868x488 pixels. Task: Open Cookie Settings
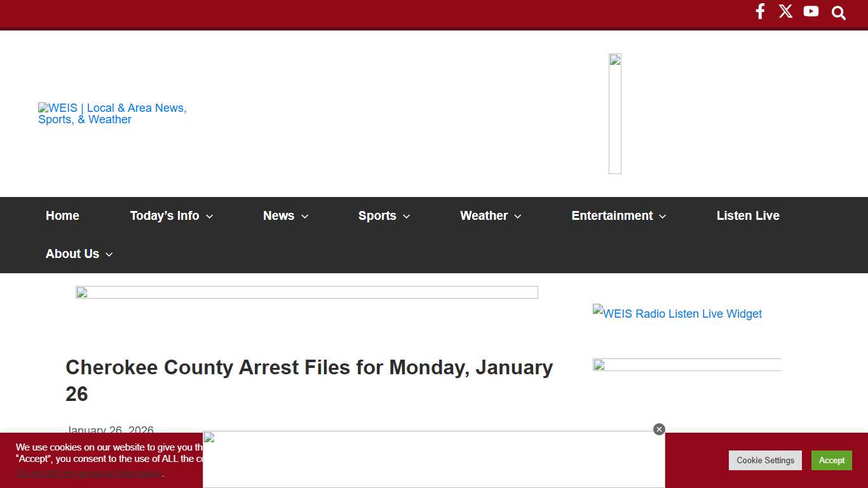coord(765,460)
